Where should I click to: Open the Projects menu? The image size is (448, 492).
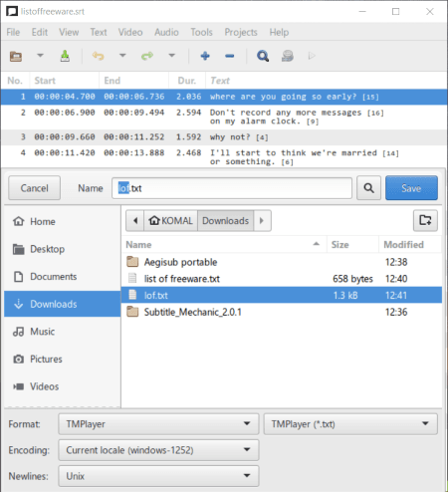[x=241, y=32]
